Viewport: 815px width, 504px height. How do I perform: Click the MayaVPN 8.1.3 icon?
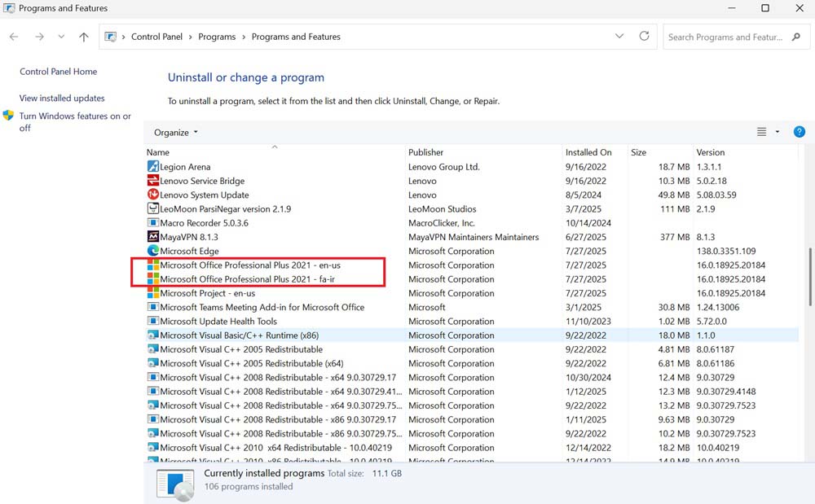(152, 237)
